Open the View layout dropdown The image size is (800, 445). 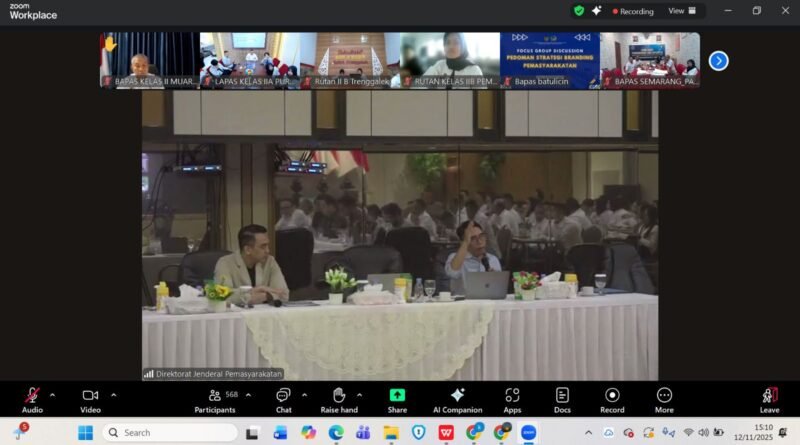[681, 11]
